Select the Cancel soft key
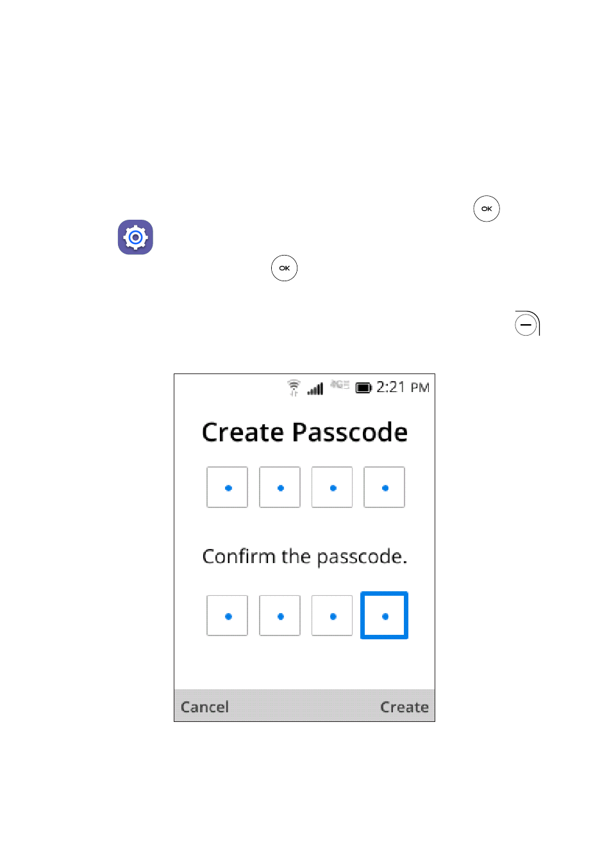Image resolution: width=609 pixels, height=868 pixels. (x=204, y=707)
